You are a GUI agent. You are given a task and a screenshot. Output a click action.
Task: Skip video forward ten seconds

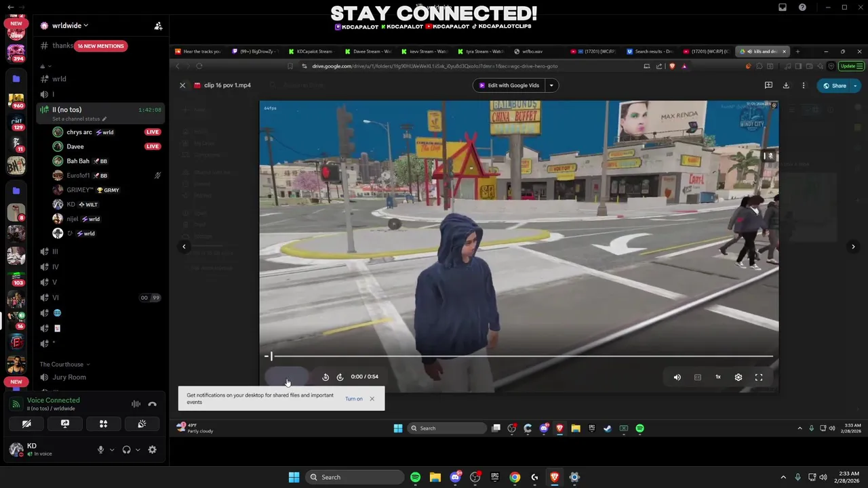pyautogui.click(x=340, y=377)
